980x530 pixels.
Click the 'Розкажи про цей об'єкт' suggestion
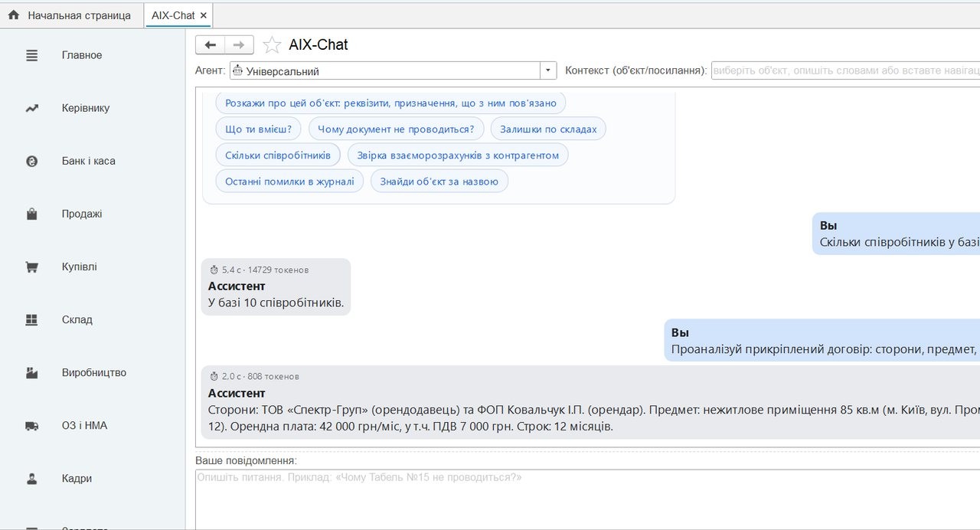point(390,103)
